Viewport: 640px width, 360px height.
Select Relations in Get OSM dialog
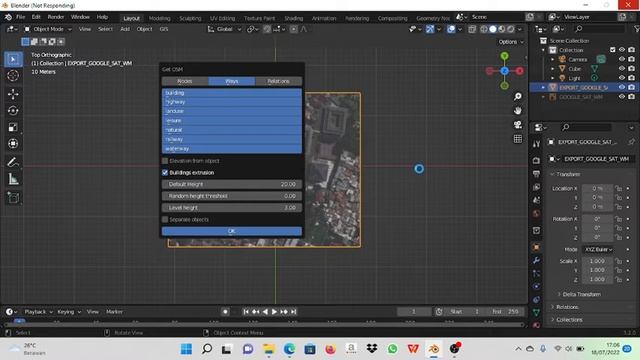pyautogui.click(x=278, y=81)
